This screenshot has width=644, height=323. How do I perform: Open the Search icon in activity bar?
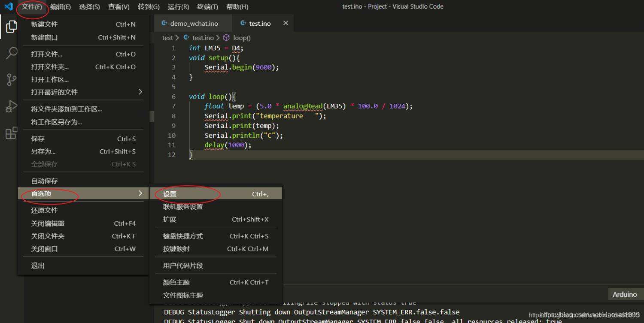click(x=12, y=53)
